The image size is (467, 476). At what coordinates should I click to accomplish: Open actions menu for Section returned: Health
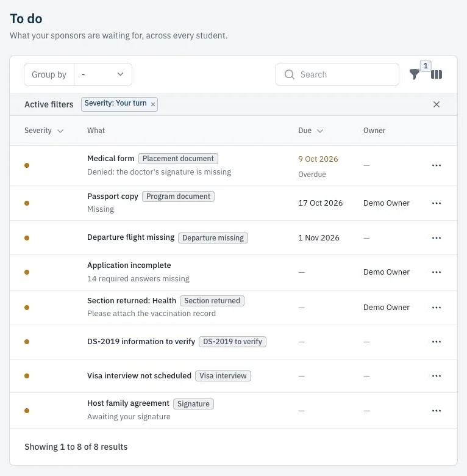pos(437,308)
